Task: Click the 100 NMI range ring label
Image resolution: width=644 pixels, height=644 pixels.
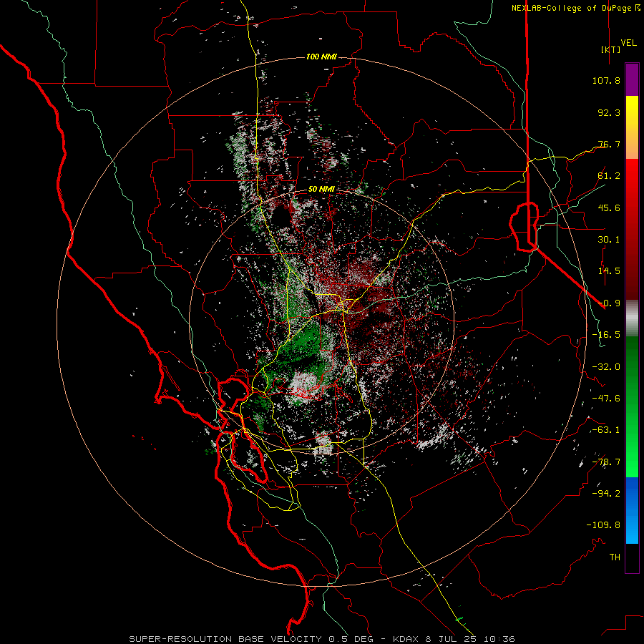Action: (x=321, y=57)
